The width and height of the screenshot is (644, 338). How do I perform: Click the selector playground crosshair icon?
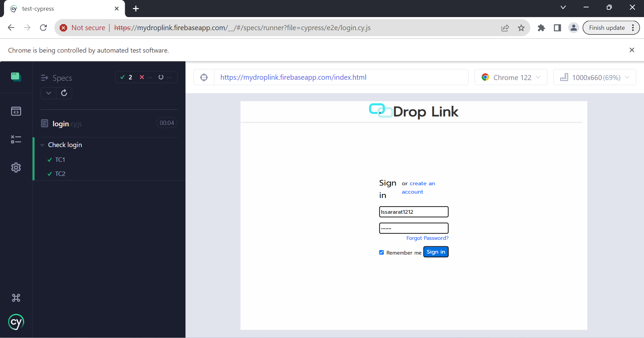(x=204, y=77)
